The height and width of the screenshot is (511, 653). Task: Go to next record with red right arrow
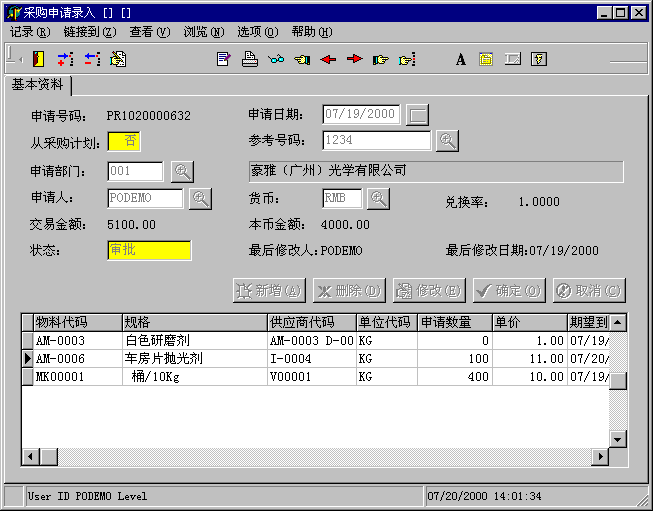[x=354, y=59]
